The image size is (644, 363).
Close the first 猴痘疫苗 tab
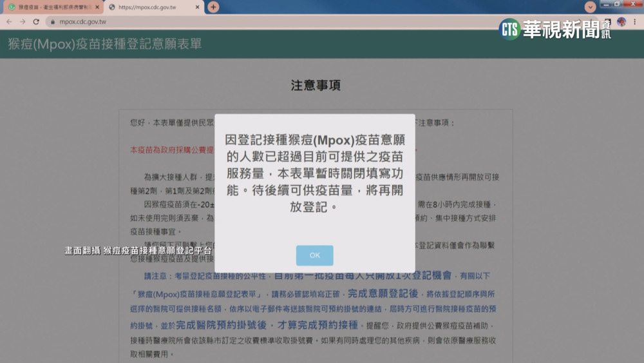[97, 7]
